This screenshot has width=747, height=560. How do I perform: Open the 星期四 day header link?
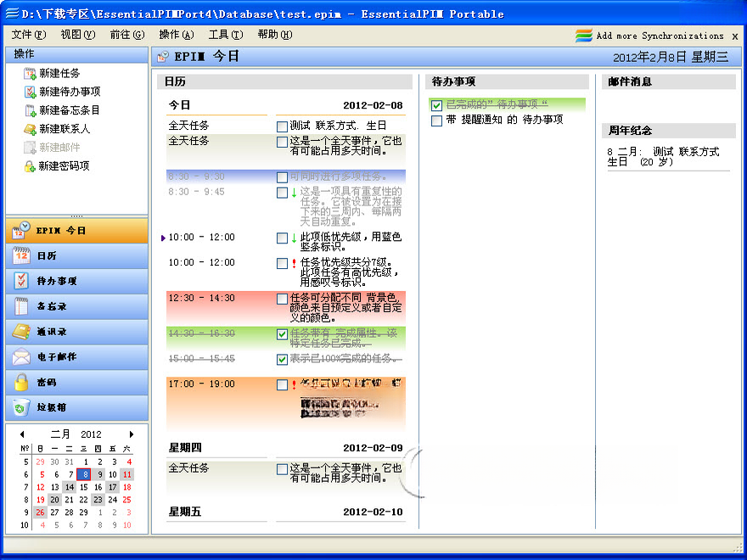pos(185,448)
